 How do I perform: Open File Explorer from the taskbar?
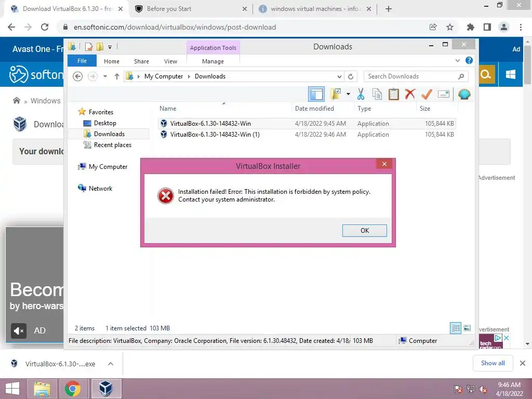click(42, 389)
